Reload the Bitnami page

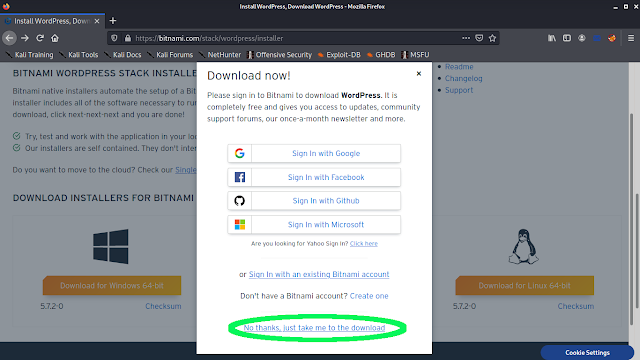click(40, 38)
